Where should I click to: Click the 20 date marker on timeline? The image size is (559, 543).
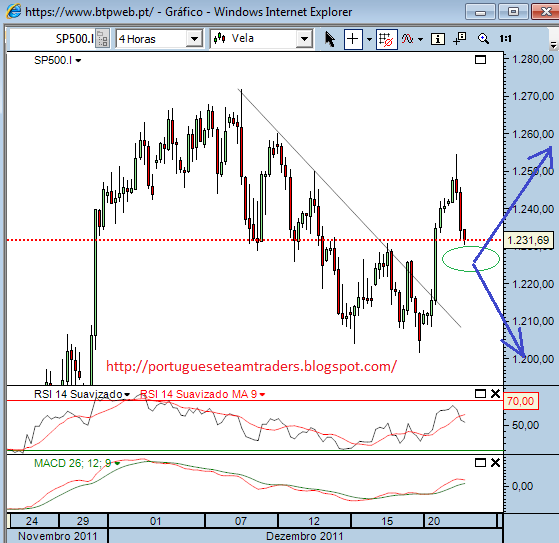pos(434,521)
